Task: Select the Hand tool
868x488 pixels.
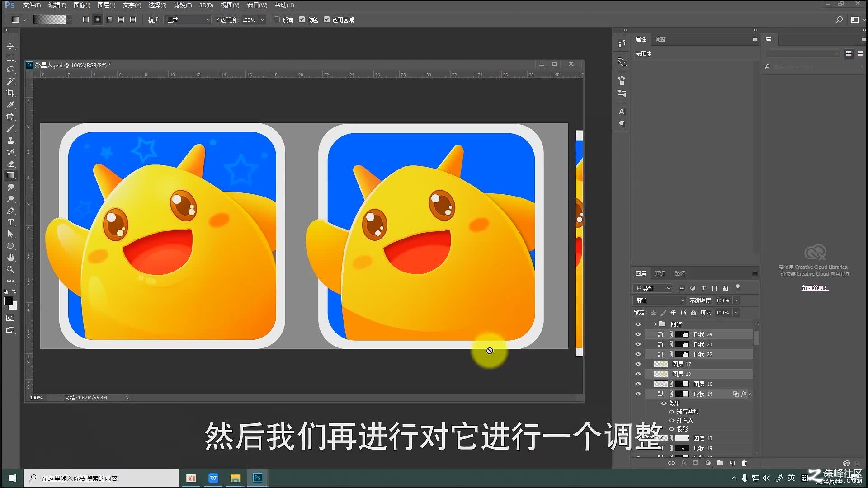Action: (x=10, y=258)
